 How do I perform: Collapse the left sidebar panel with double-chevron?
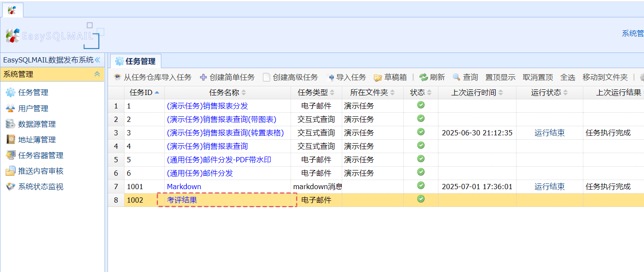(x=98, y=60)
